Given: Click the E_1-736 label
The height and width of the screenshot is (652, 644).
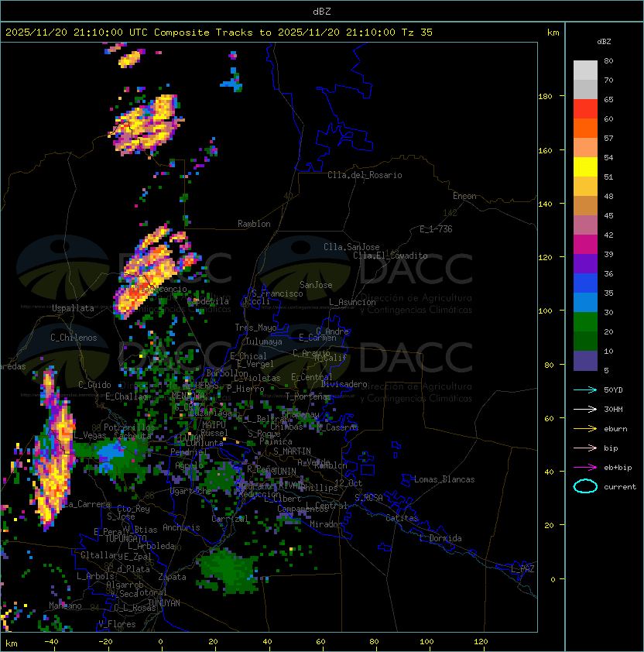Looking at the screenshot, I should point(436,229).
